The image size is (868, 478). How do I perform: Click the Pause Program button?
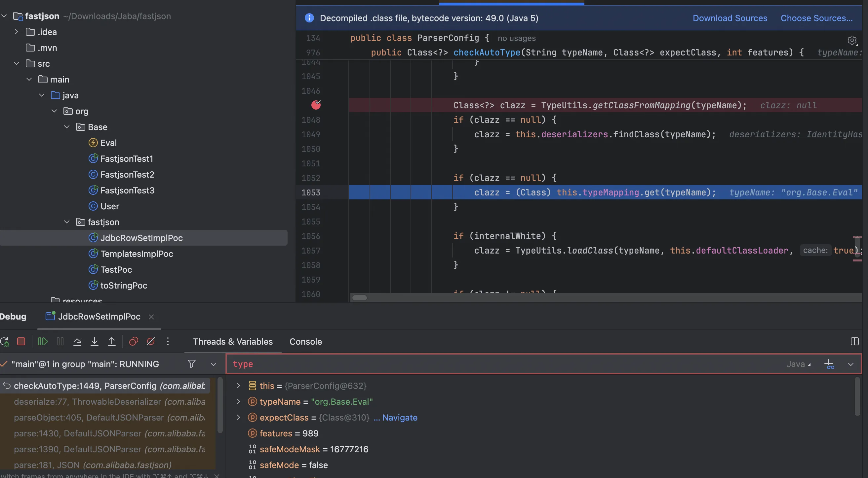60,342
